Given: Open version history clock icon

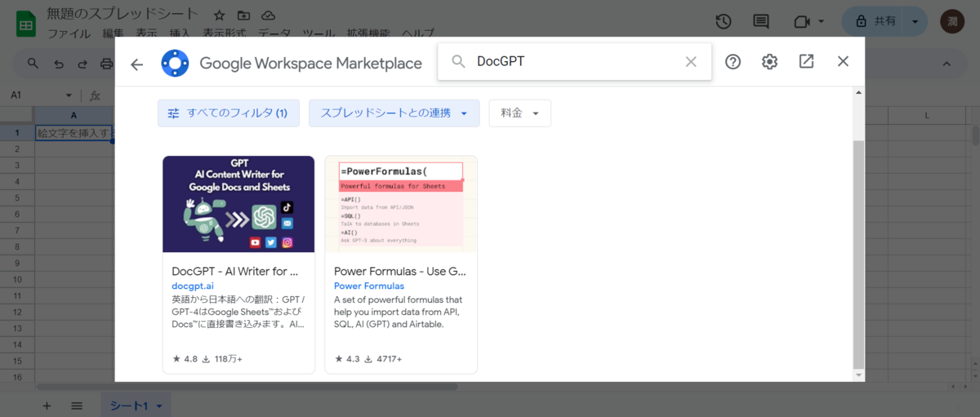Looking at the screenshot, I should [x=723, y=22].
